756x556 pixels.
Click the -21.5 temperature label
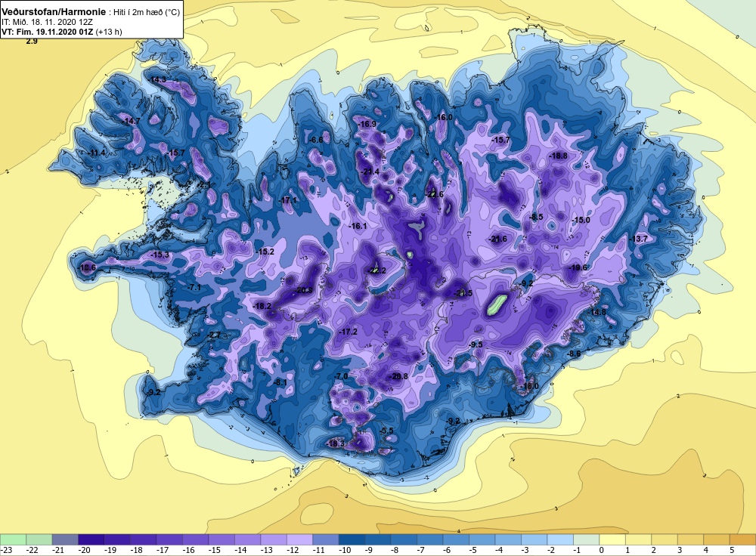463,293
